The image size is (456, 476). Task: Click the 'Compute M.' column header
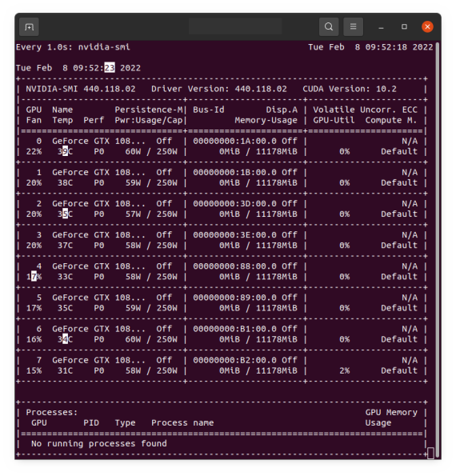click(x=391, y=120)
